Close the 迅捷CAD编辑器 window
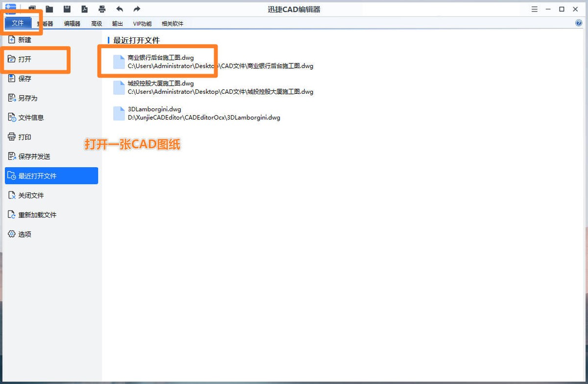 pos(575,9)
